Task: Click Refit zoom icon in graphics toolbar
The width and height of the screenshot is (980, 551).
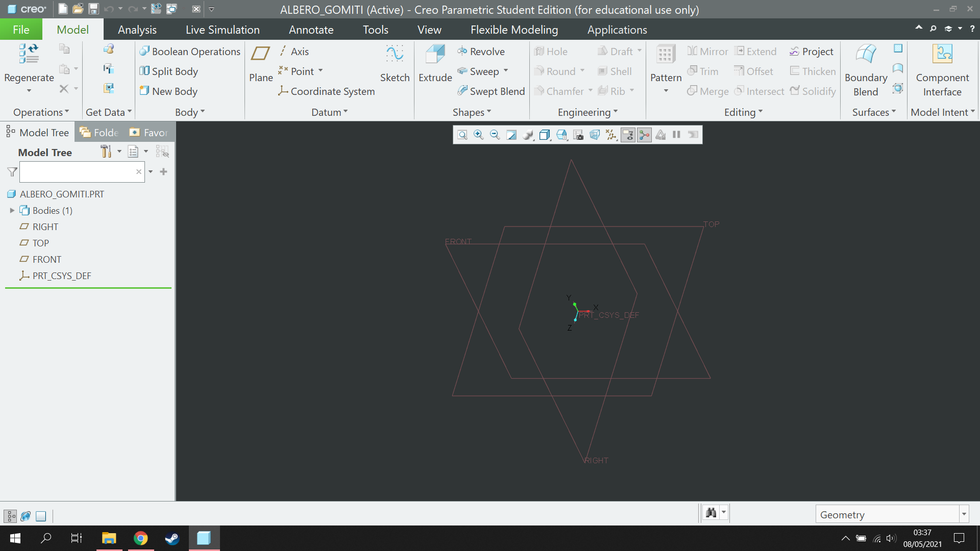Action: point(462,135)
